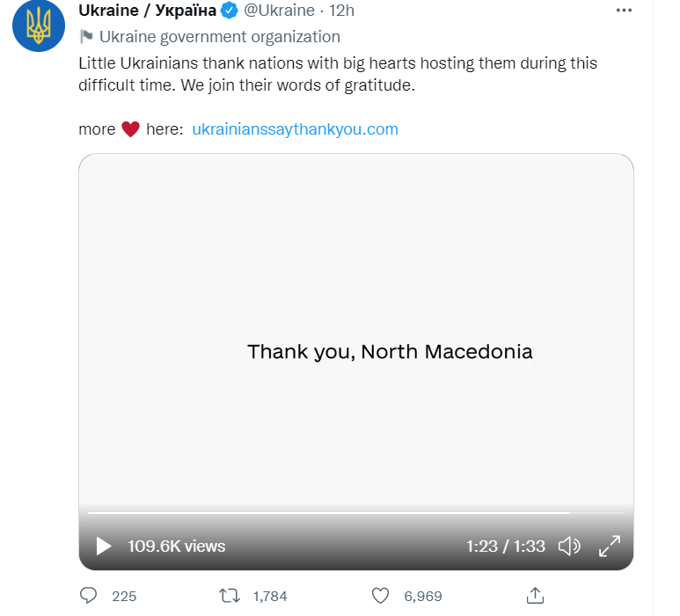The image size is (680, 616).
Task: Open the Ukraine / Україна display name
Action: pos(147,11)
